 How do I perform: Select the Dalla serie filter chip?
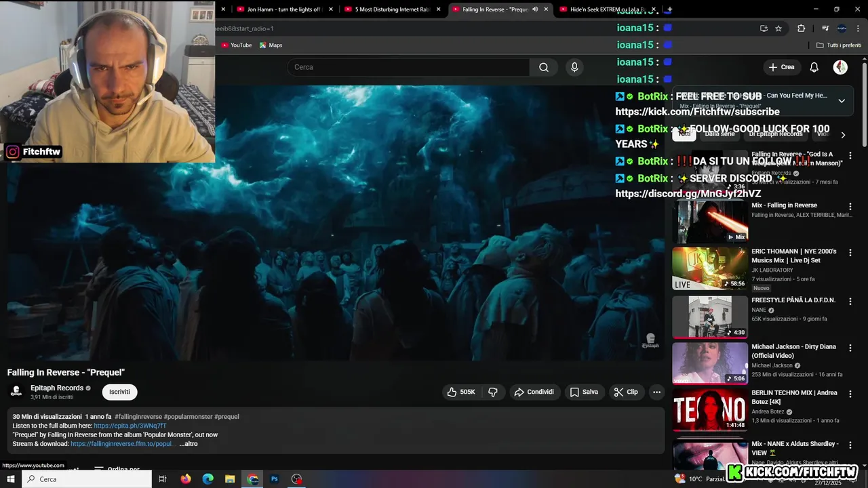[x=719, y=134]
